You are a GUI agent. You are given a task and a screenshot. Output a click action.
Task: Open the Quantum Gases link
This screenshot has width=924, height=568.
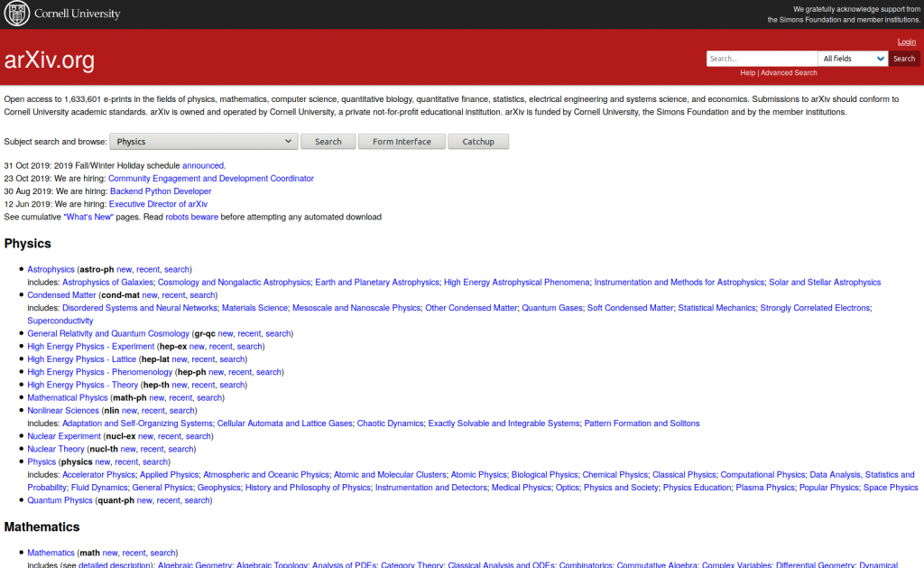coord(552,308)
